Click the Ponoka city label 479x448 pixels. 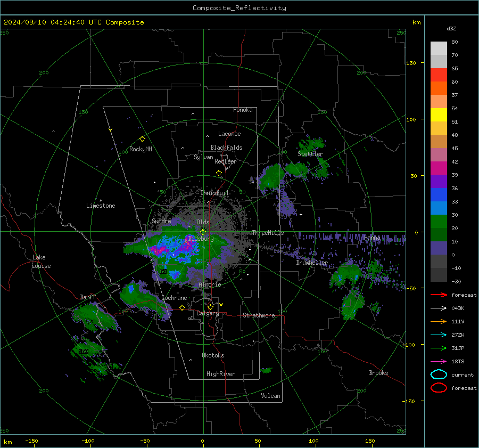pos(243,110)
